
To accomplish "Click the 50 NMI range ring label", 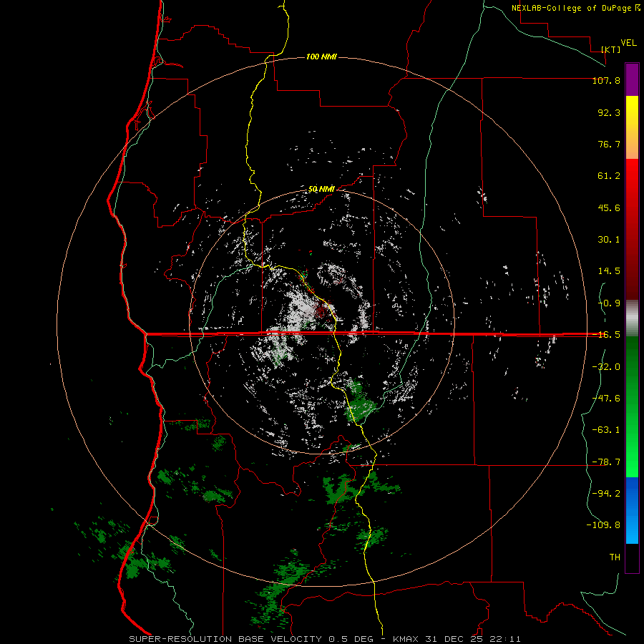I will [x=321, y=190].
